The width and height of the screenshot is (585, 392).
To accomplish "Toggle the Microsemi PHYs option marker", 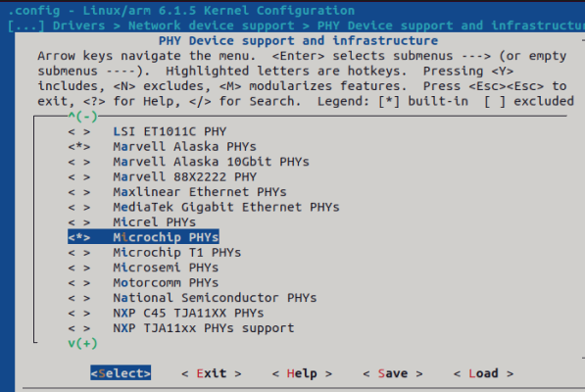I will [79, 268].
